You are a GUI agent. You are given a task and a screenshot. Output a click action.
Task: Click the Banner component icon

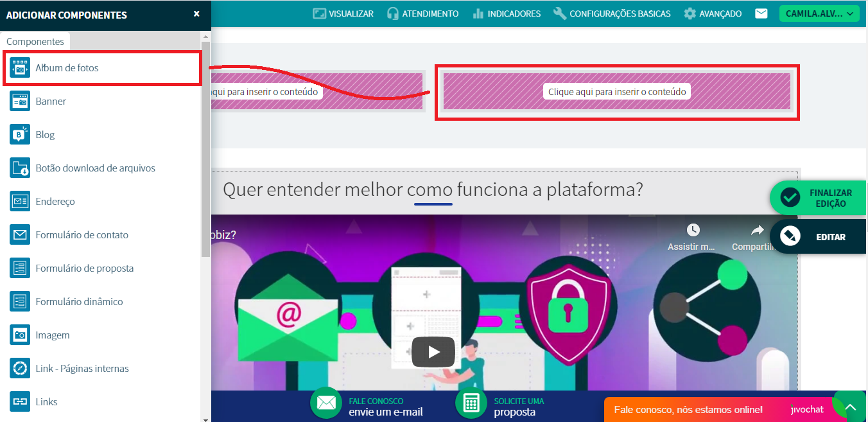(x=20, y=101)
